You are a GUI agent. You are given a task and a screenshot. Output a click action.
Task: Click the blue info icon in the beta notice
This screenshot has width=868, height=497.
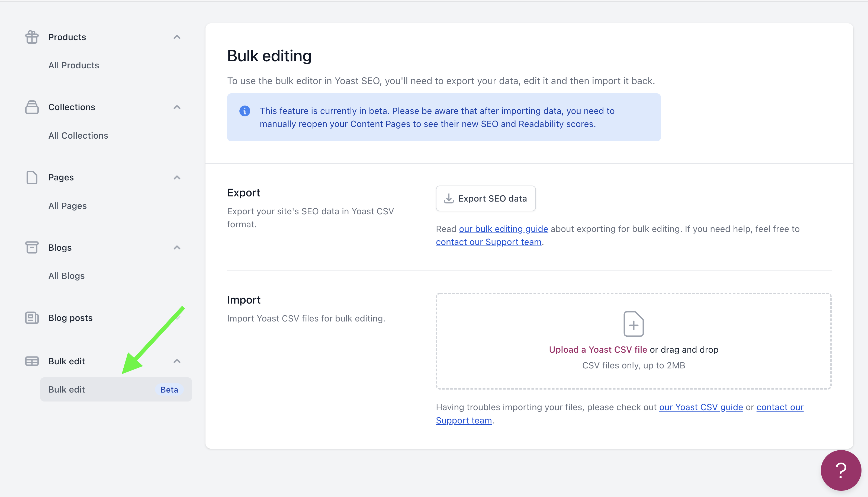(x=245, y=111)
